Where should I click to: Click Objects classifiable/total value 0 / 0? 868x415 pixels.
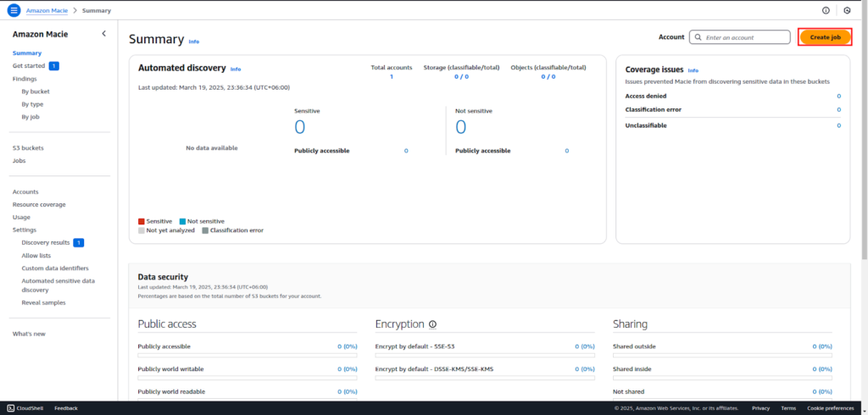coord(548,76)
